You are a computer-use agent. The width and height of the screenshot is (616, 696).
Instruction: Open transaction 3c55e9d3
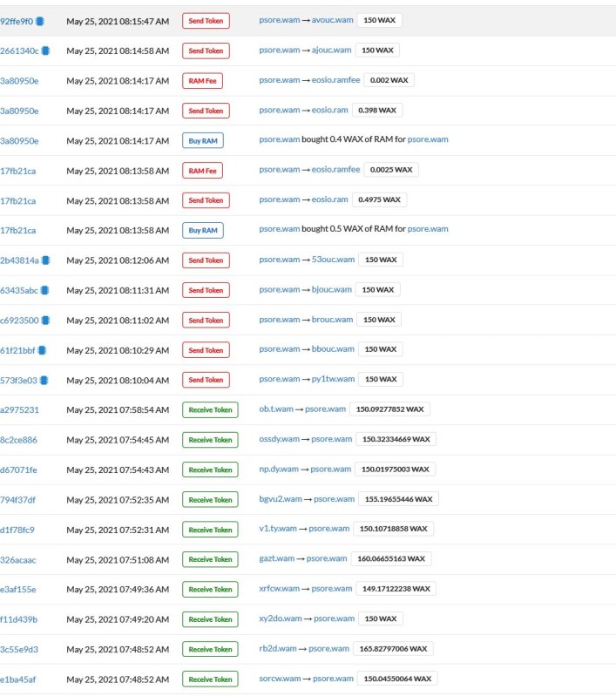pyautogui.click(x=19, y=649)
